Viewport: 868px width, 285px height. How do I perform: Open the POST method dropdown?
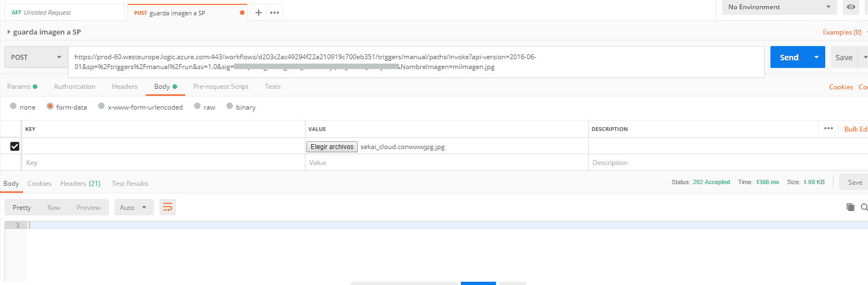[36, 57]
